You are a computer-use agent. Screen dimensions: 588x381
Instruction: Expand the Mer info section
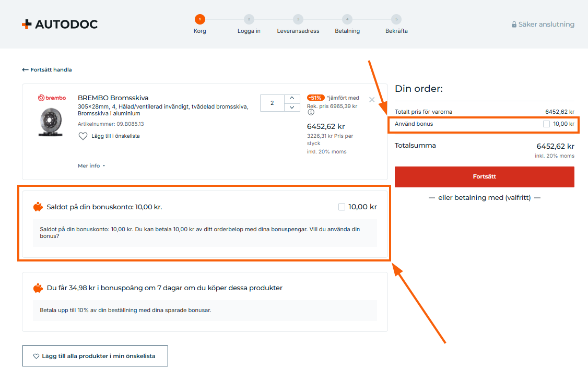pos(91,166)
